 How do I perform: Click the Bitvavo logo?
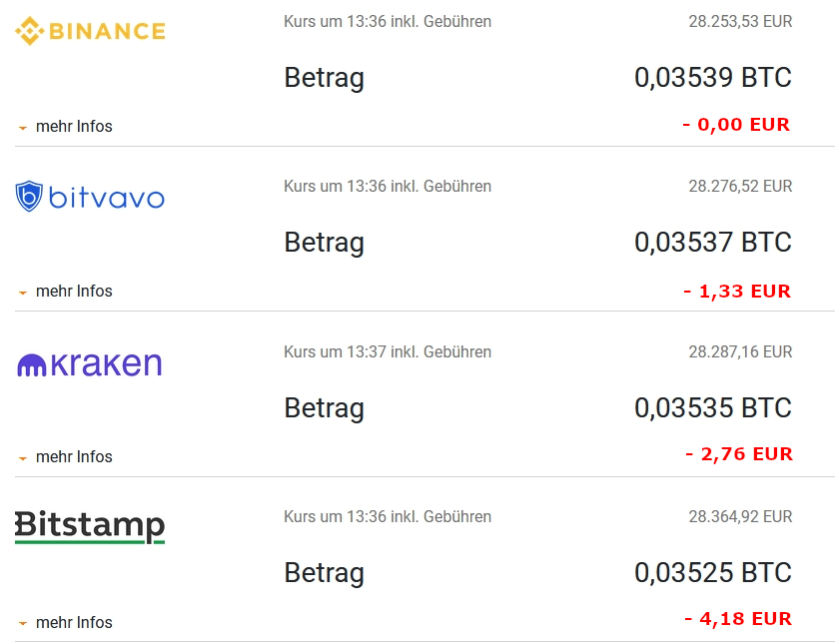(x=90, y=197)
